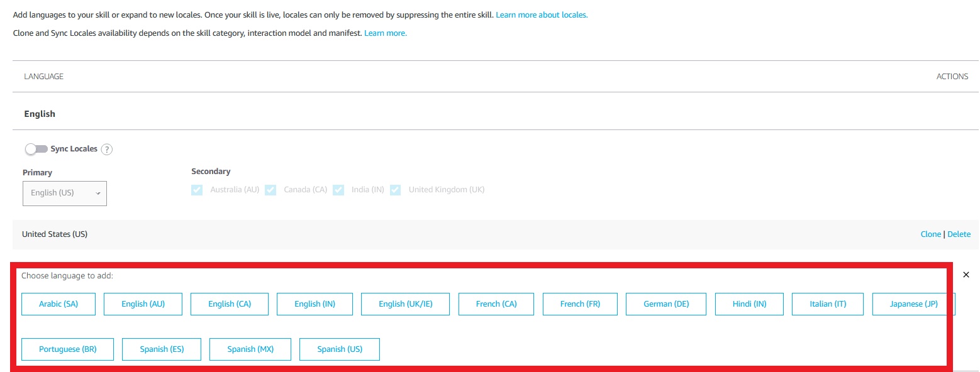Add the French (FR) language
The height and width of the screenshot is (372, 980).
click(579, 304)
